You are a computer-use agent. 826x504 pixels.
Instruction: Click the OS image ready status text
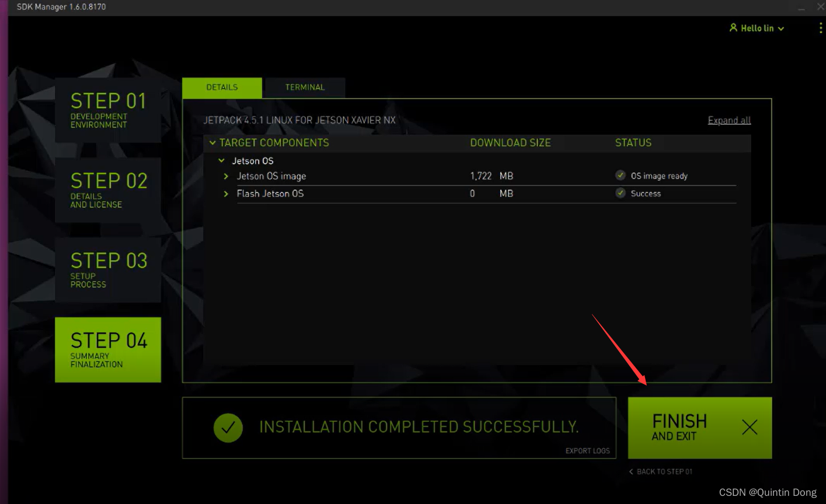(x=659, y=176)
